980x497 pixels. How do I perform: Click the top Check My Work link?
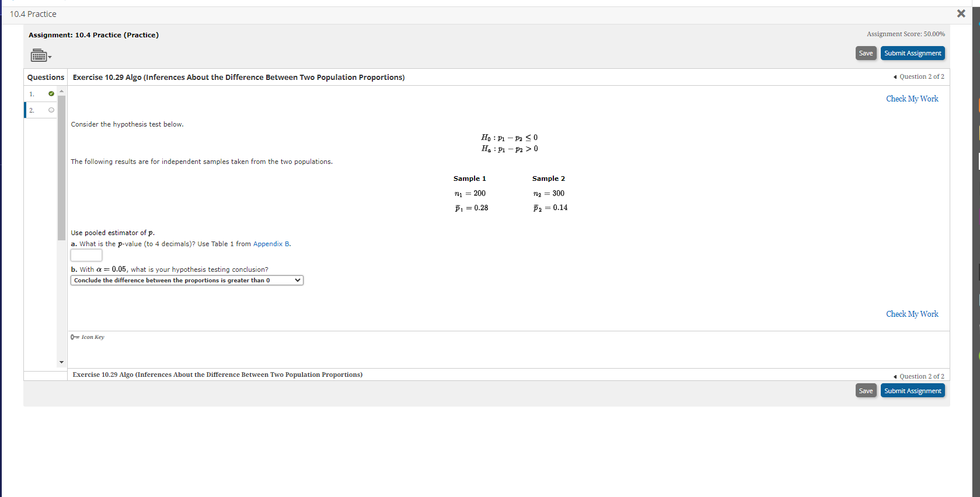click(912, 99)
